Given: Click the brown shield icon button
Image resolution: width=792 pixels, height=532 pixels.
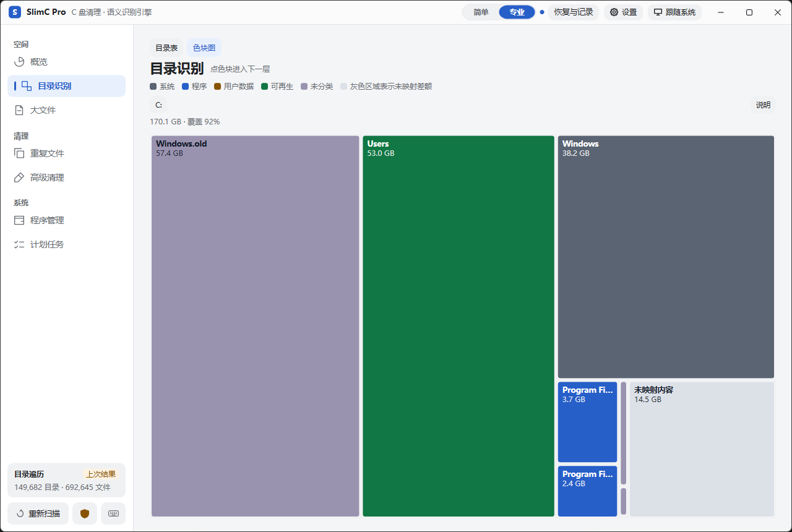Looking at the screenshot, I should [x=85, y=513].
